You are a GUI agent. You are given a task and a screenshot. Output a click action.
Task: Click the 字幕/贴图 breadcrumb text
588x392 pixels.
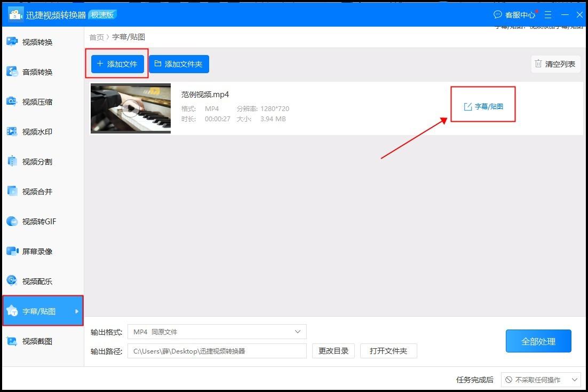click(x=129, y=37)
